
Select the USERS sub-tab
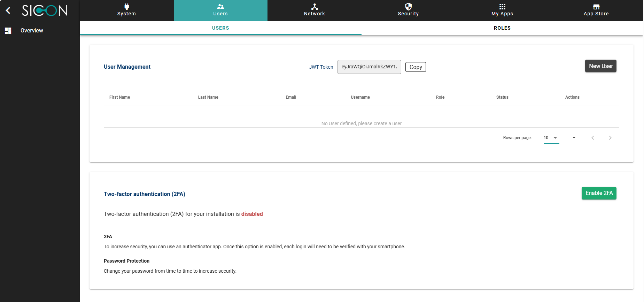[x=220, y=28]
